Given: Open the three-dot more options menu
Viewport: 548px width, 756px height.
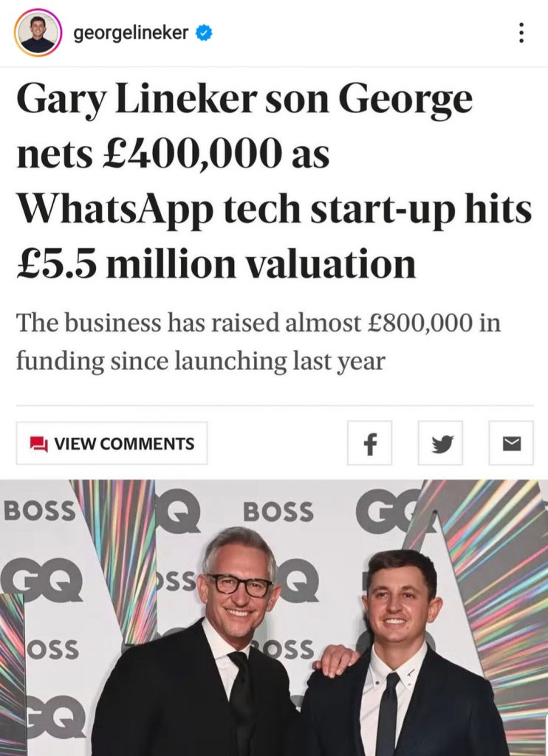Looking at the screenshot, I should (x=521, y=33).
